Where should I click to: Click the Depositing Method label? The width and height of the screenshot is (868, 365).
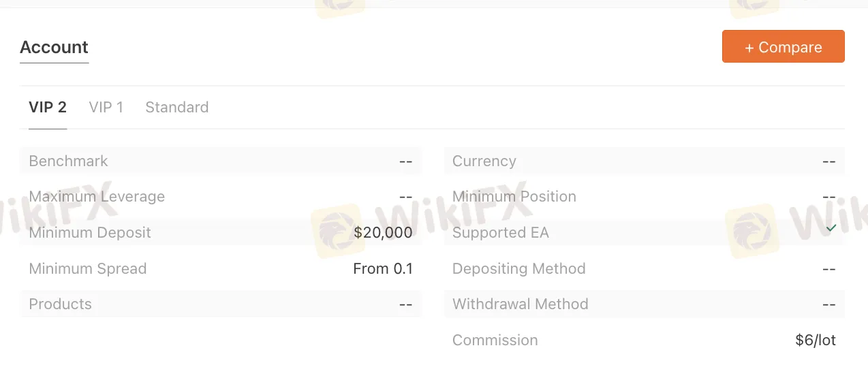pos(519,269)
